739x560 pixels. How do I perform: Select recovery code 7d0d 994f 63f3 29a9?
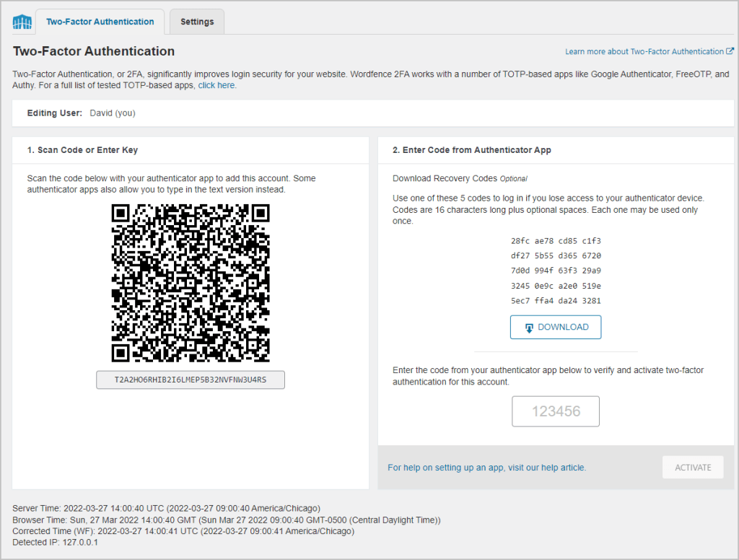click(x=556, y=271)
